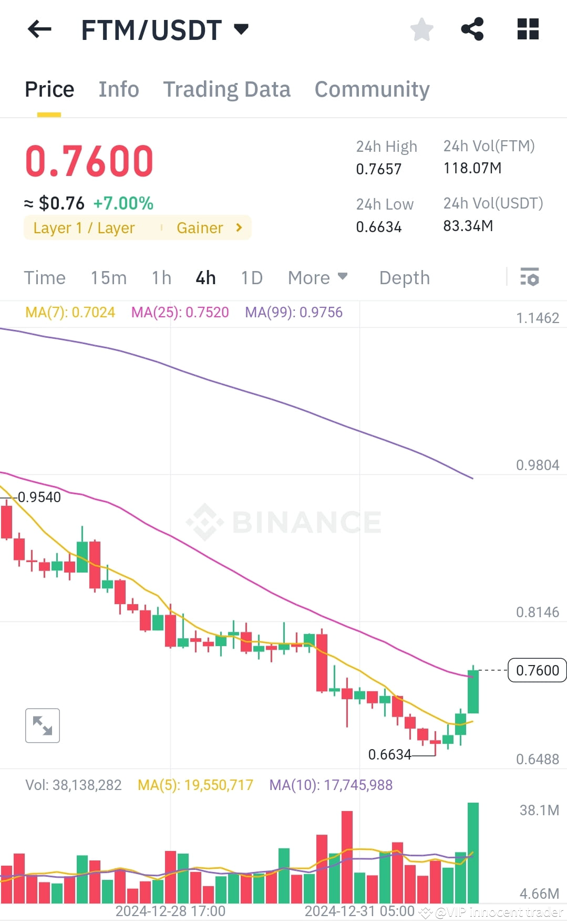Enable the 1h candle interval

[x=160, y=277]
